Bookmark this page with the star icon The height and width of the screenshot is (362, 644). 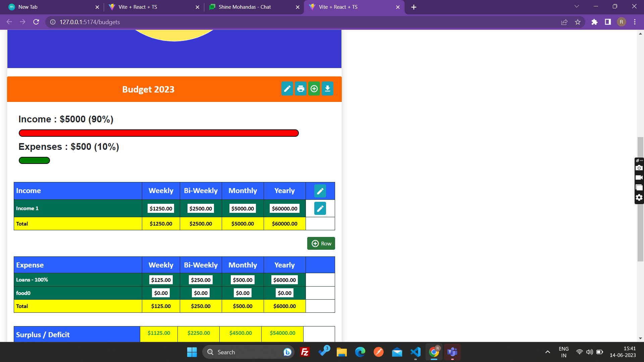coord(578,22)
